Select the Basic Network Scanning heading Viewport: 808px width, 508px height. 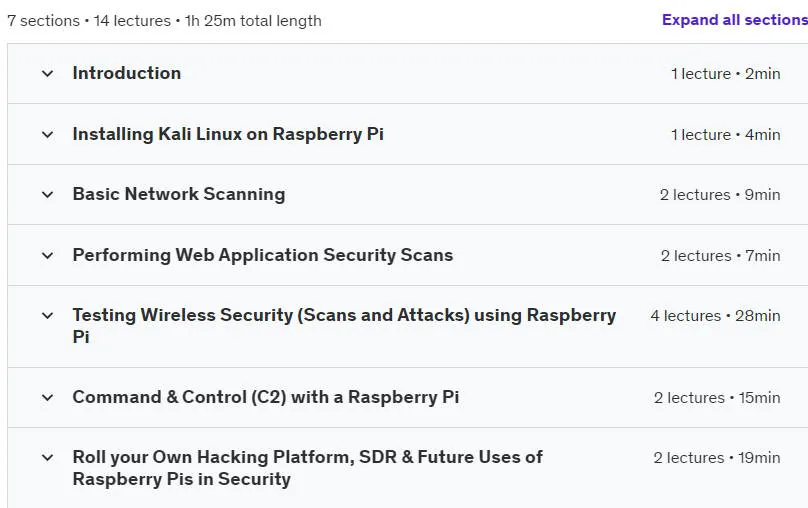point(179,194)
